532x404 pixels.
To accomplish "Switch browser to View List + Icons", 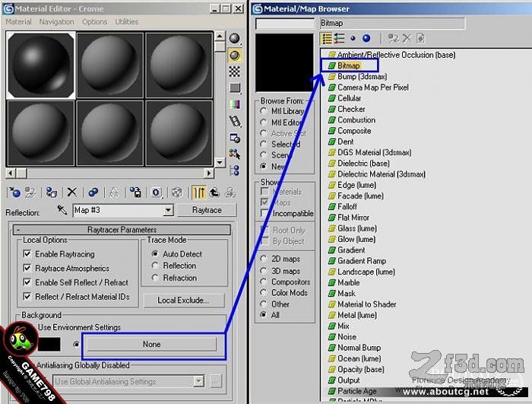I will coord(339,38).
